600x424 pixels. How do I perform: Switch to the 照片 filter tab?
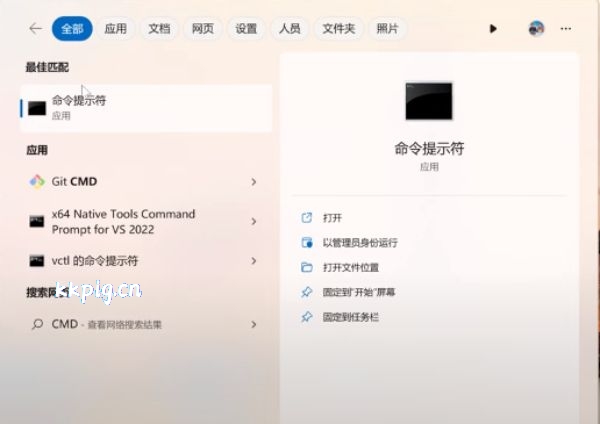pos(387,29)
